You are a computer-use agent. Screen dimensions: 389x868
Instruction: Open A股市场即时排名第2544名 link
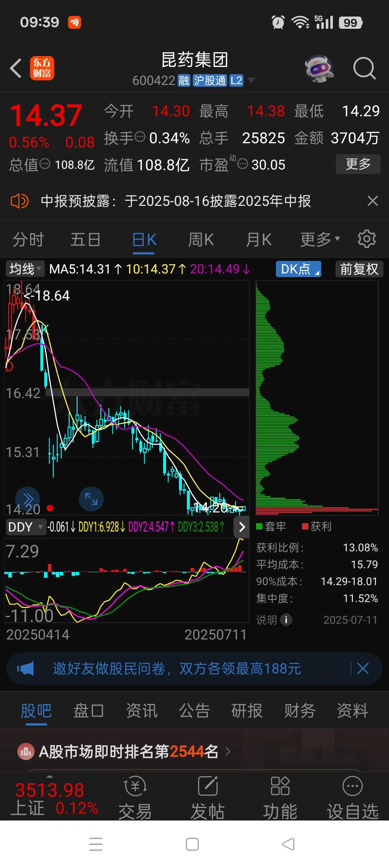[128, 752]
